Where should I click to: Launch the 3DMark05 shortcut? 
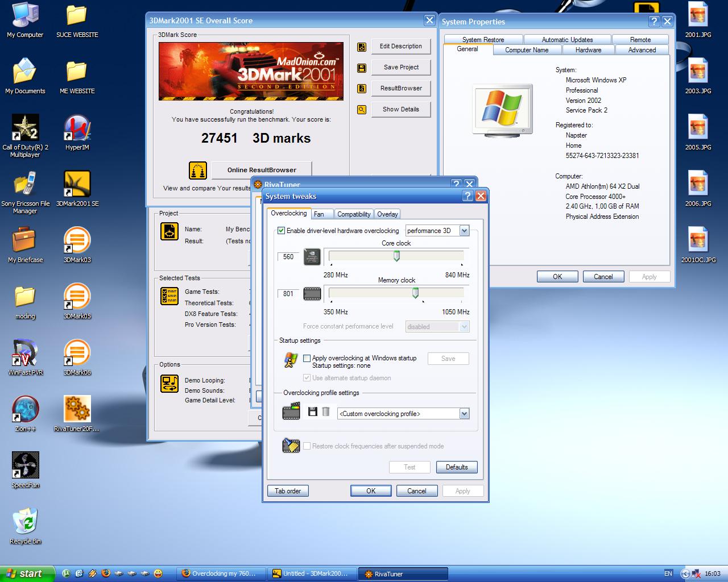click(x=77, y=301)
